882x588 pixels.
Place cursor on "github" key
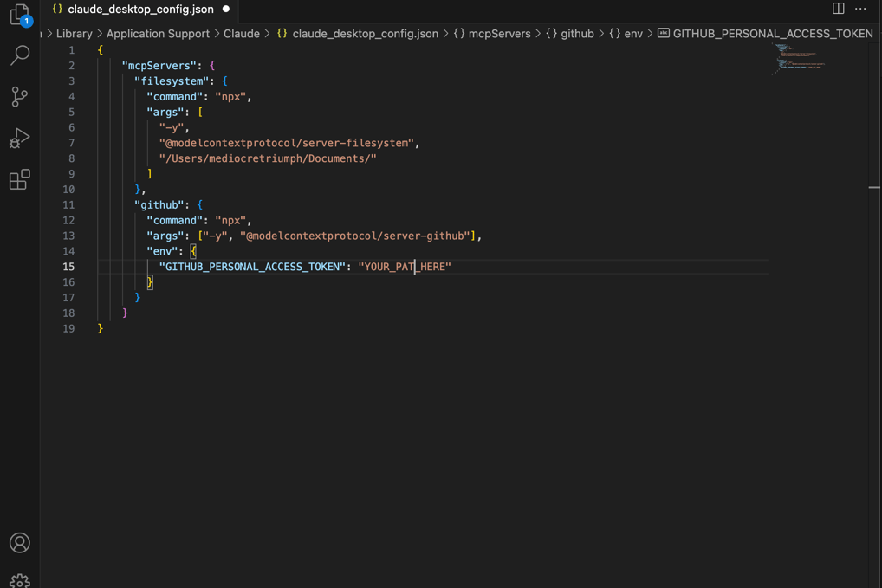(159, 204)
